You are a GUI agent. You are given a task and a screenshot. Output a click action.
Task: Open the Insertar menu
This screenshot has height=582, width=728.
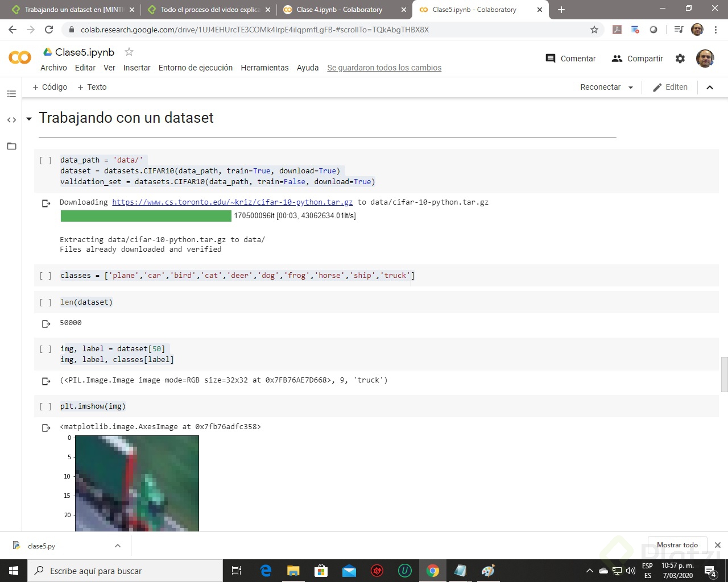pyautogui.click(x=137, y=68)
